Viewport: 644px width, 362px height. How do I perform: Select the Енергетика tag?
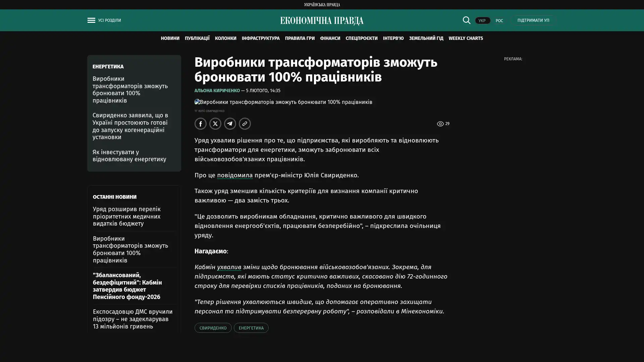pos(251,328)
